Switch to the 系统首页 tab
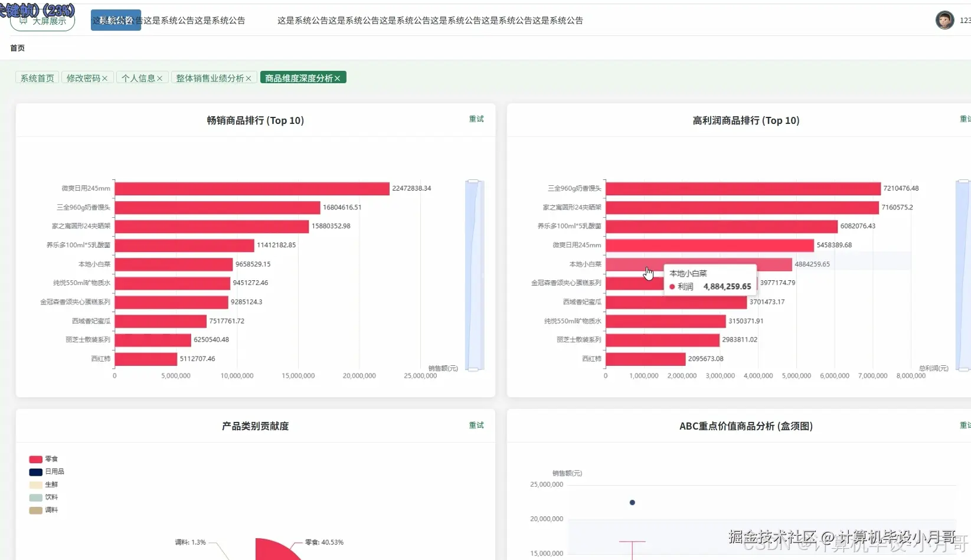 (37, 78)
